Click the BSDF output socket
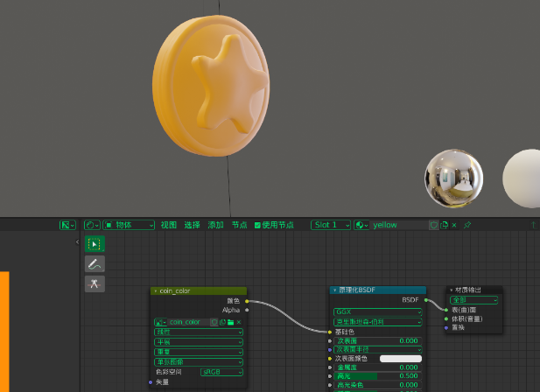The height and width of the screenshot is (392, 540). (426, 300)
